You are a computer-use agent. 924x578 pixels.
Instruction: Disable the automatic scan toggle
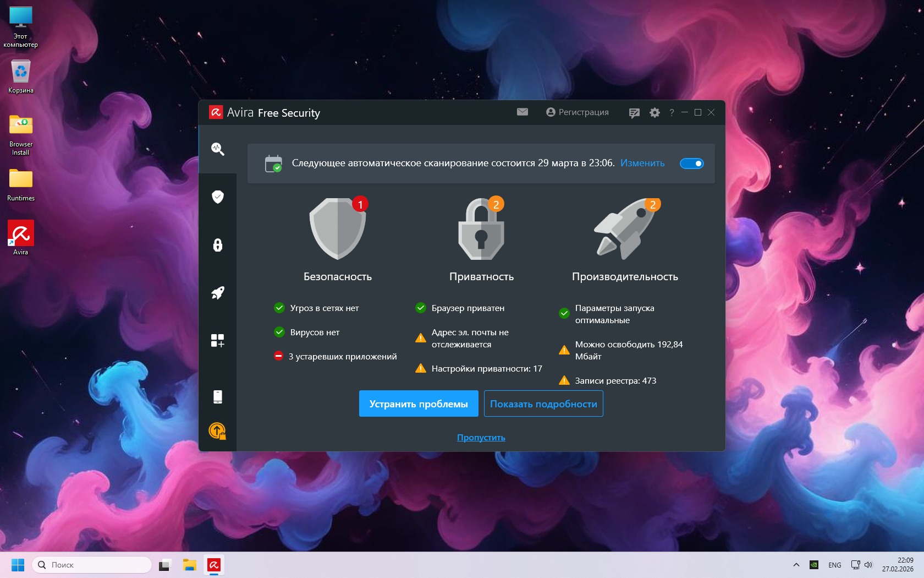(x=691, y=163)
